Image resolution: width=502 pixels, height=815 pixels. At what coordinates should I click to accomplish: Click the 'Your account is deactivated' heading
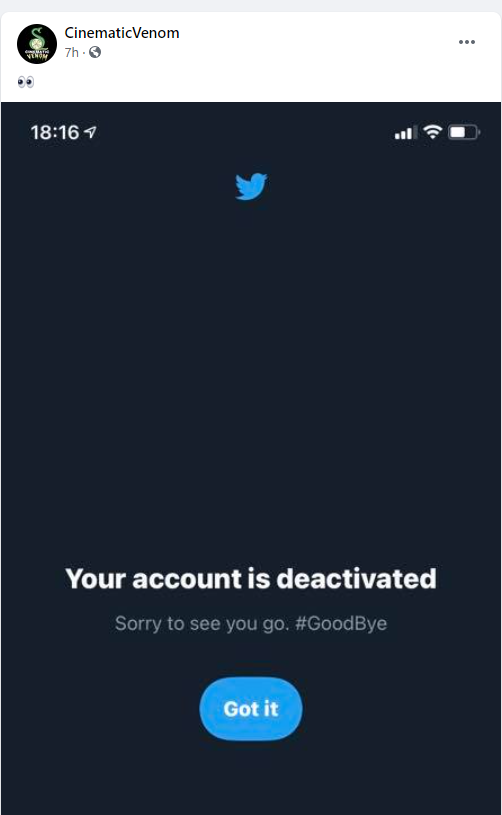(x=251, y=579)
